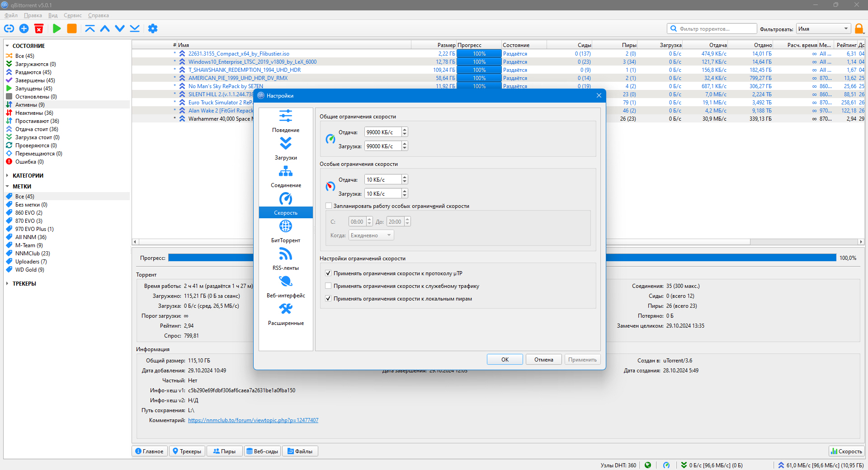The width and height of the screenshot is (868, 470).
Task: Click the ОК button in settings
Action: [x=505, y=360]
